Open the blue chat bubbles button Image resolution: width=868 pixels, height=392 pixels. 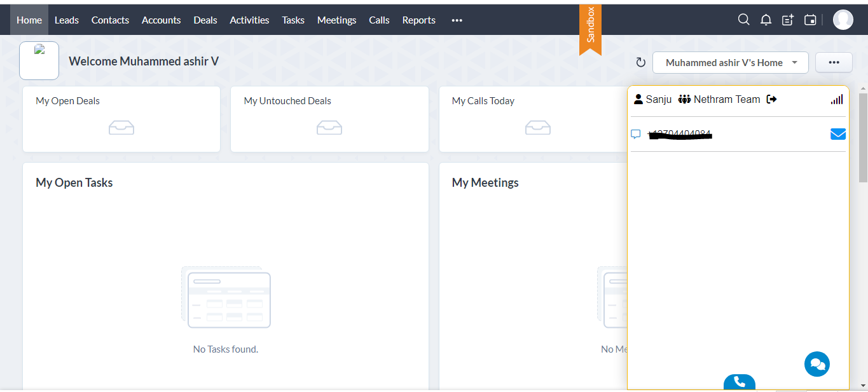pyautogui.click(x=816, y=364)
